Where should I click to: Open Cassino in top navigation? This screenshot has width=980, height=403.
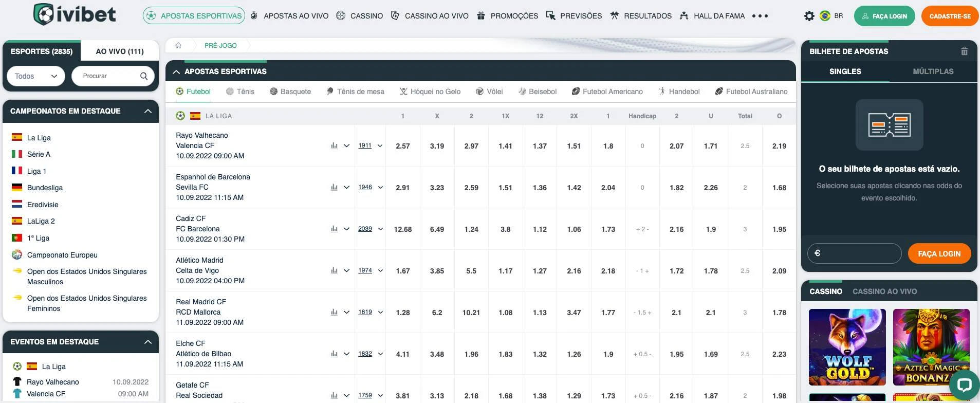359,16
